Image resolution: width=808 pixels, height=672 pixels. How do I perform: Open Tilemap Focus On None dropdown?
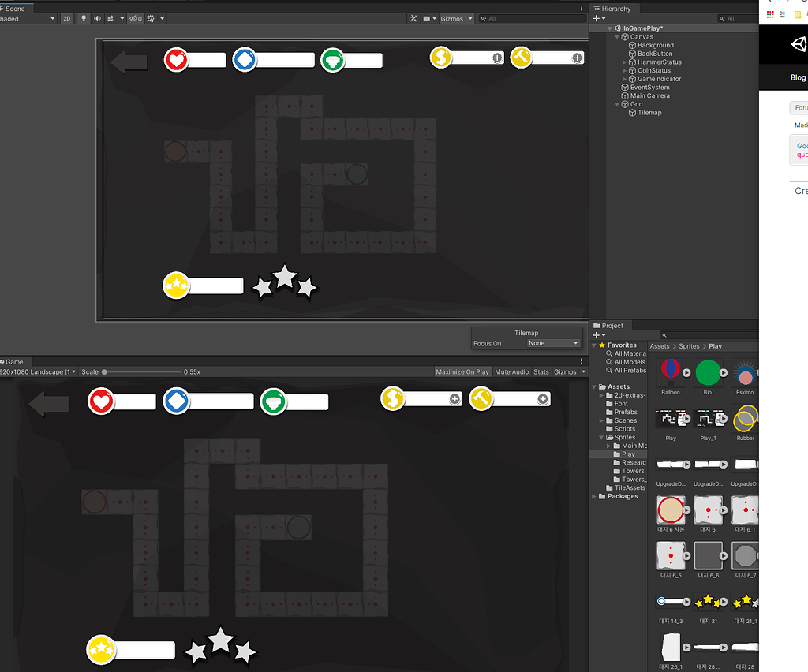[x=553, y=343]
